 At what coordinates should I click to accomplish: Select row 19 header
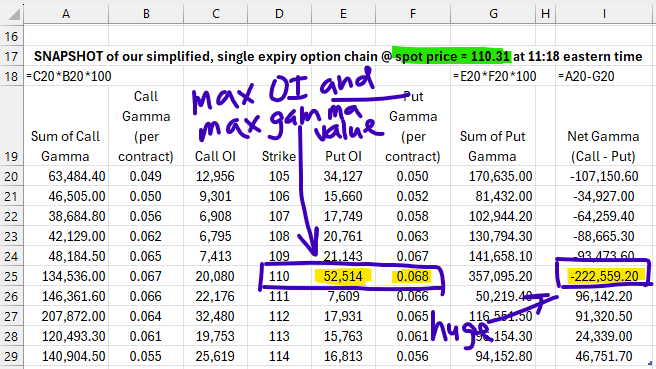12,126
